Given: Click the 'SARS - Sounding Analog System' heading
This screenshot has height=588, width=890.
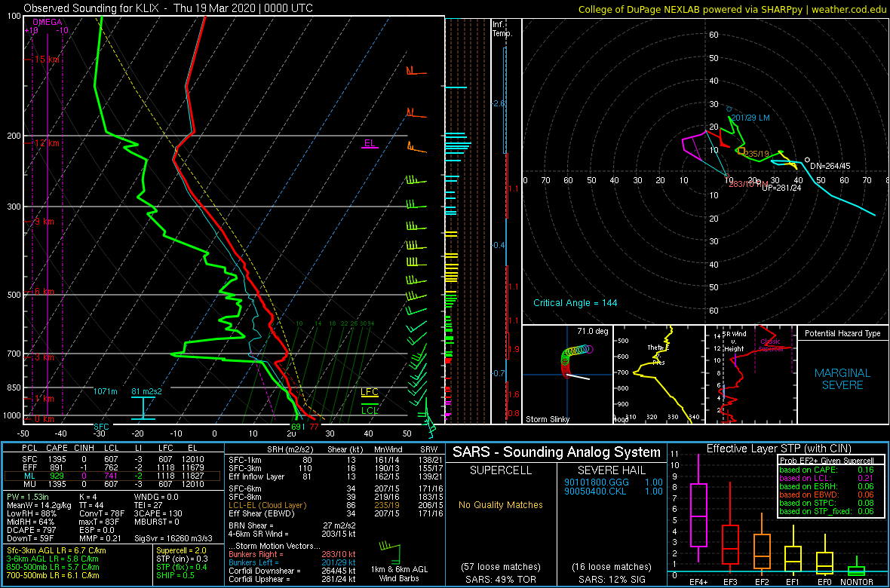Looking at the screenshot, I should click(x=557, y=452).
